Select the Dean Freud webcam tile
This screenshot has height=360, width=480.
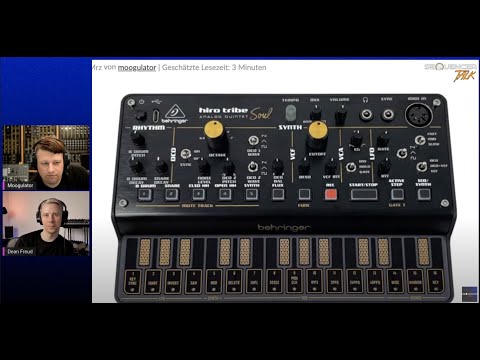(x=46, y=224)
